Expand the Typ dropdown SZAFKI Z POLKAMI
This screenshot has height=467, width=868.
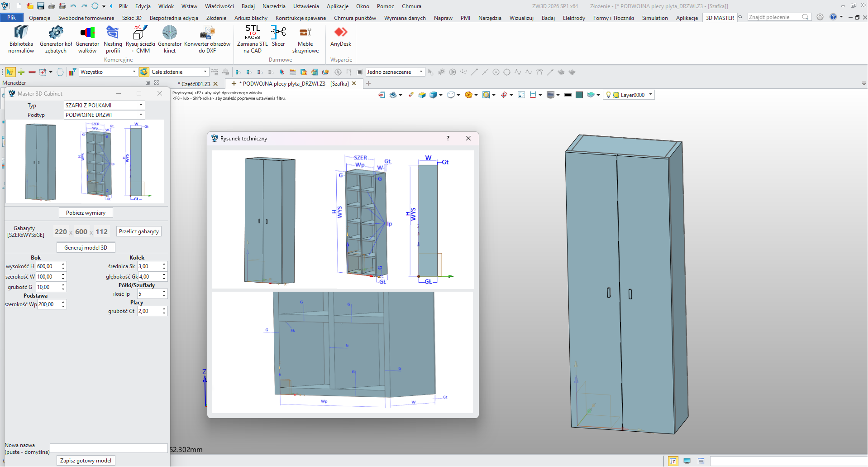pyautogui.click(x=141, y=105)
